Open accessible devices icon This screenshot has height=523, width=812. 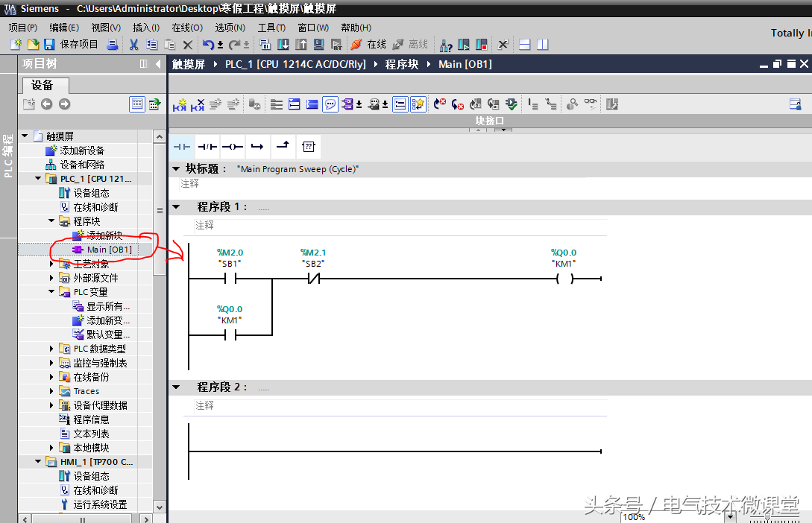pyautogui.click(x=446, y=45)
